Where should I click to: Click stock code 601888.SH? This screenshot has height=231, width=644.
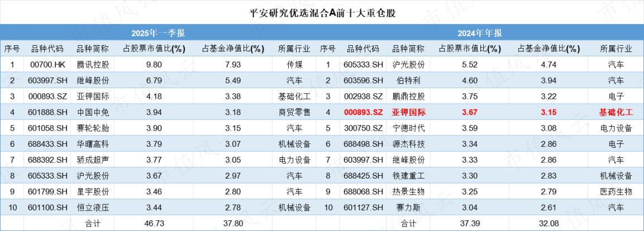pos(47,112)
